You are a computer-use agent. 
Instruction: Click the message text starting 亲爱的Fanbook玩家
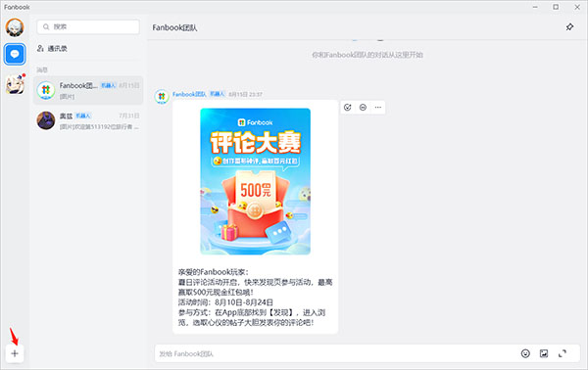pyautogui.click(x=256, y=298)
